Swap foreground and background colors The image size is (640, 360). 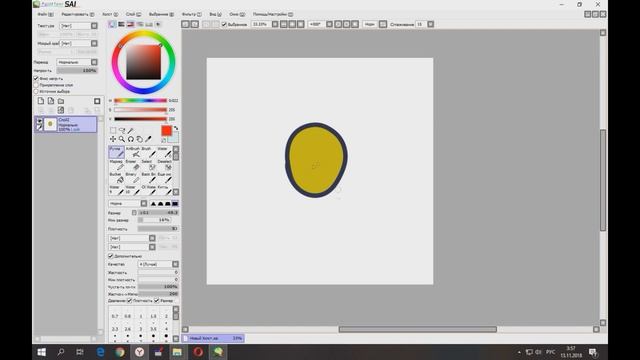tap(176, 128)
